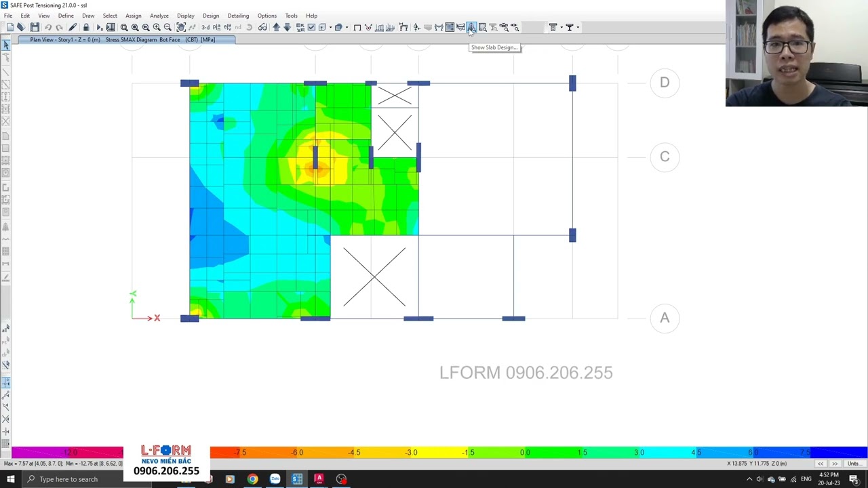Click grid bubble C
The width and height of the screenshot is (868, 488).
665,157
